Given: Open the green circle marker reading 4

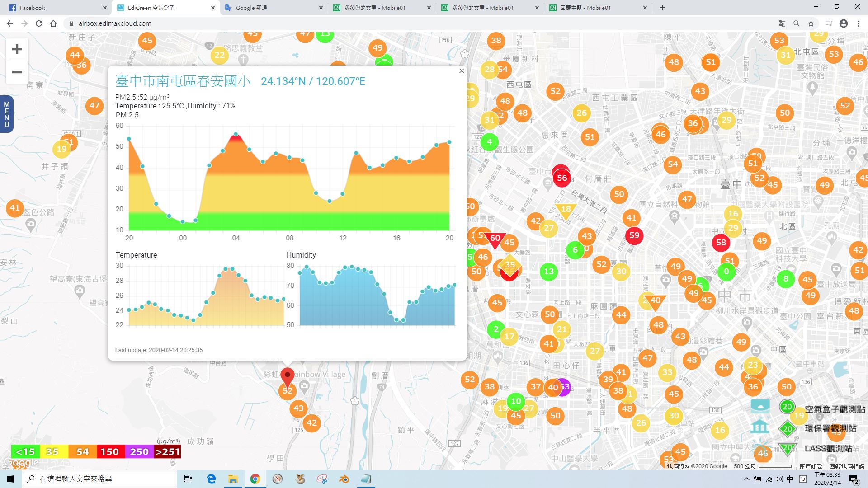Looking at the screenshot, I should tap(489, 142).
